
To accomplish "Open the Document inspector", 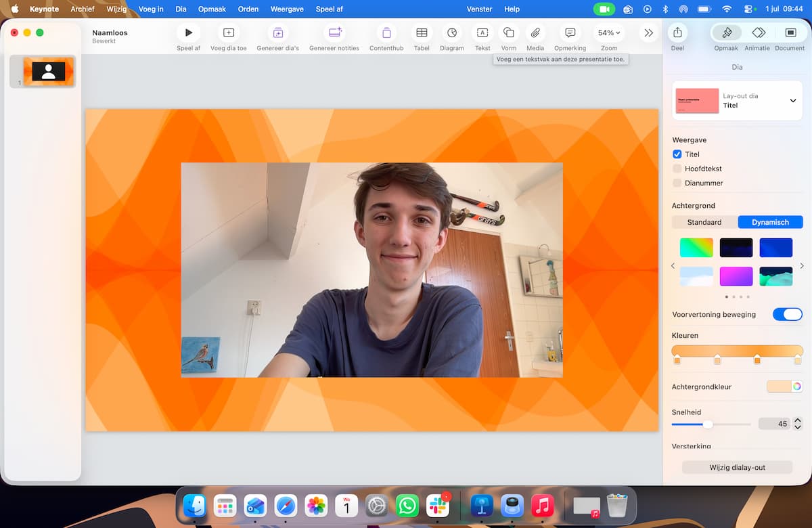I will (790, 32).
